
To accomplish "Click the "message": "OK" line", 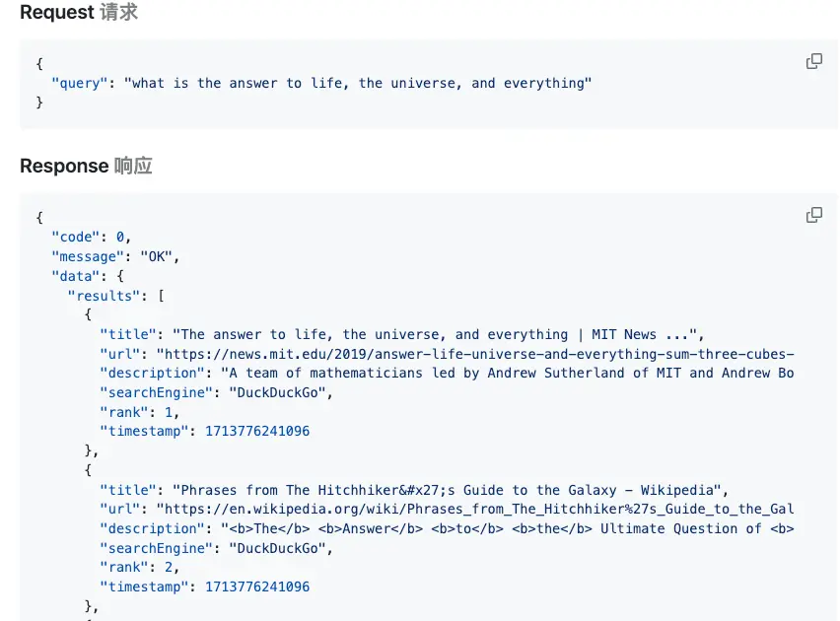I will click(115, 256).
